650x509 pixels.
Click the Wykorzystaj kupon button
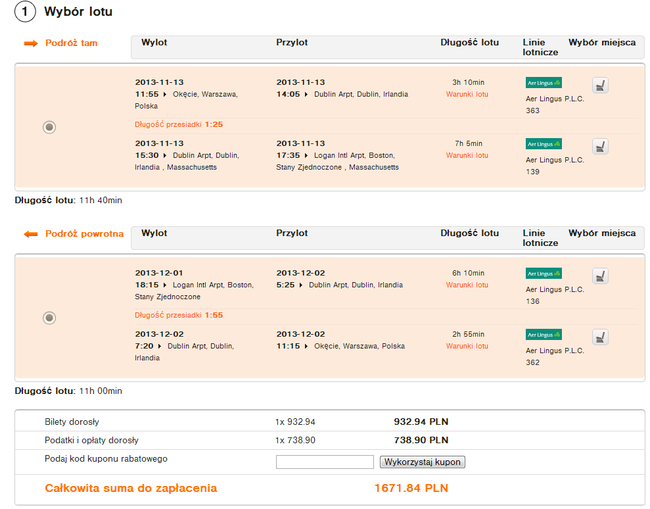[x=422, y=462]
